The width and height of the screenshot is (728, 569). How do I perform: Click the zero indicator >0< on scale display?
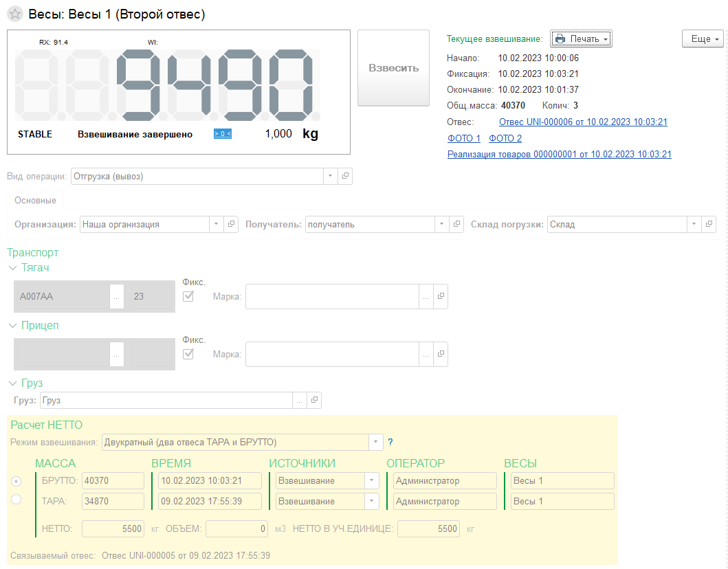222,134
